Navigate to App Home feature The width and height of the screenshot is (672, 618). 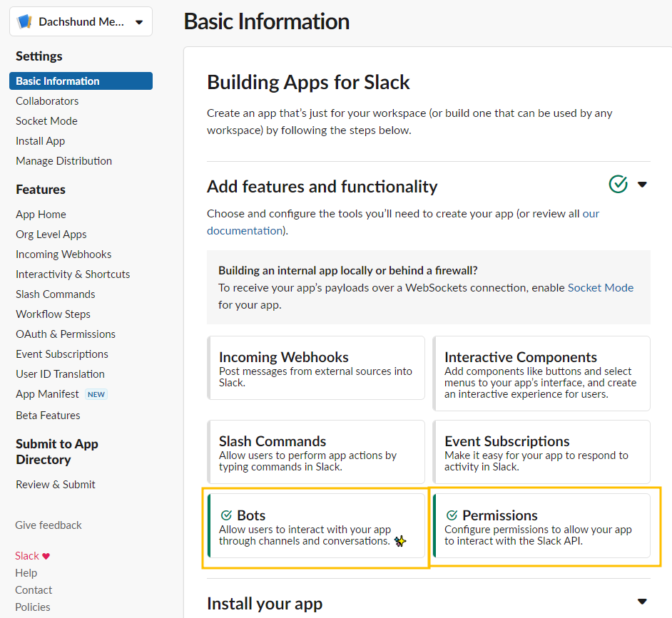pos(41,214)
